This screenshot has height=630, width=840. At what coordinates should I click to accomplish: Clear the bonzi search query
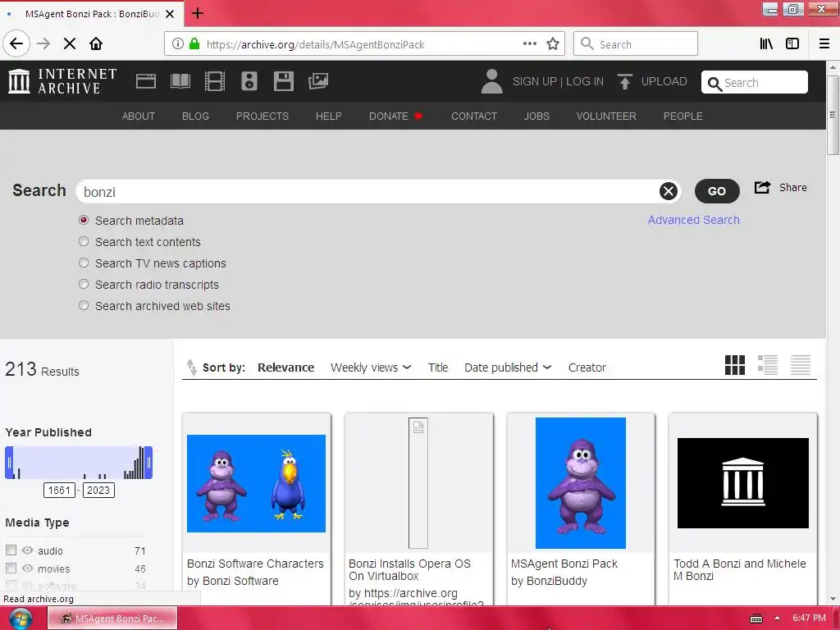tap(668, 191)
